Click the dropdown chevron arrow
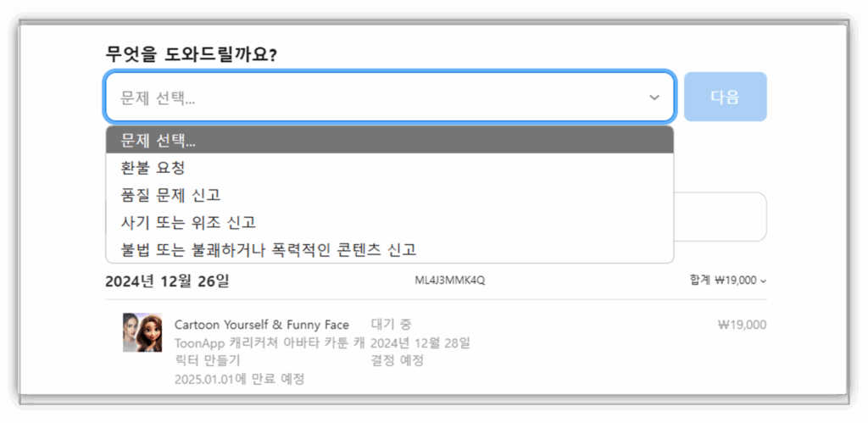 tap(654, 97)
